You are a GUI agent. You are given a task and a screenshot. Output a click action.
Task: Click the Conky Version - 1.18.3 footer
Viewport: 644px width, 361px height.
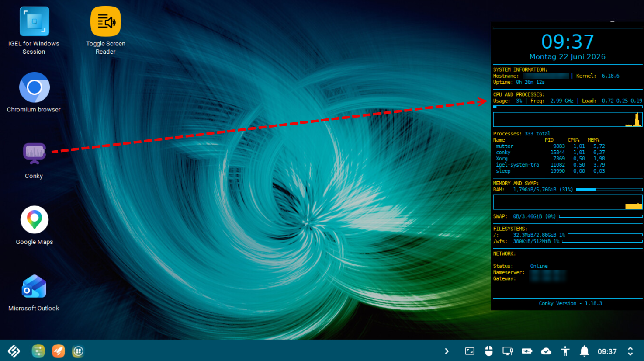570,303
